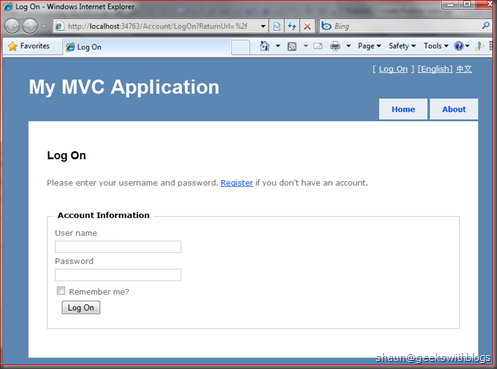Viewport: 497px width, 369px height.
Task: Click the search magnifier icon
Action: point(486,26)
